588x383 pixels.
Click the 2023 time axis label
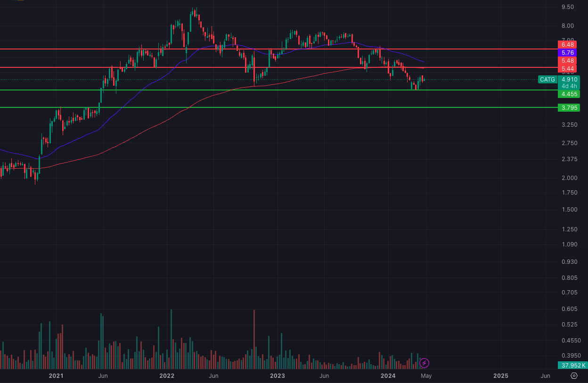click(277, 375)
